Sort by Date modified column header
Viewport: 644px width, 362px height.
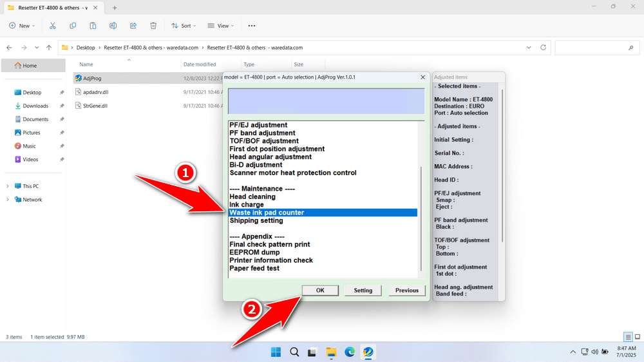(200, 64)
